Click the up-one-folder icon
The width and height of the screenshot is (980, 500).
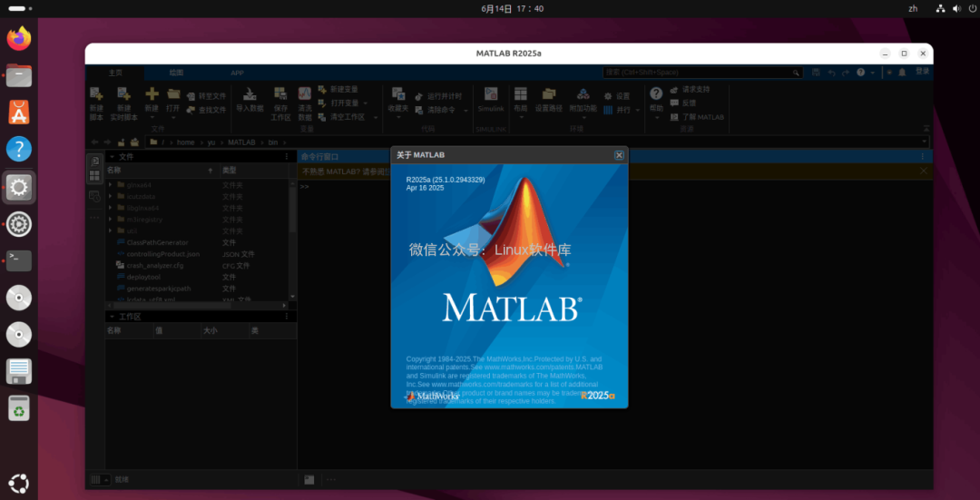click(122, 142)
